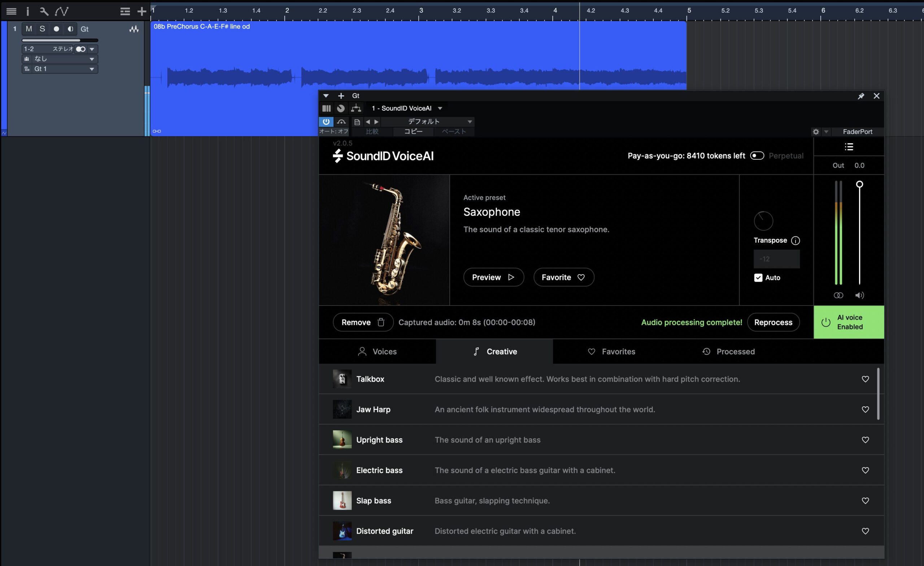Uncheck the Auto transpose checkbox
This screenshot has height=566, width=924.
point(758,278)
